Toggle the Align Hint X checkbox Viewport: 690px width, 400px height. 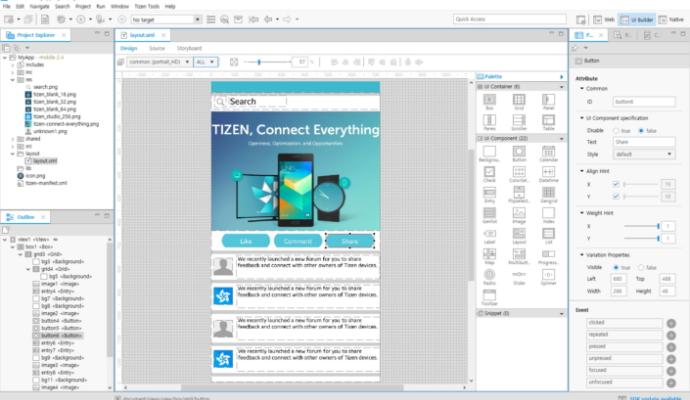coord(616,184)
